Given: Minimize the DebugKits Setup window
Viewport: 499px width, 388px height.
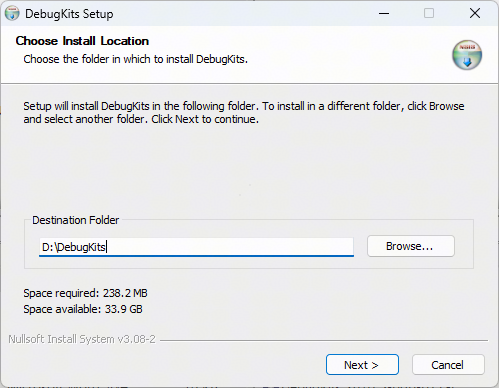Looking at the screenshot, I should tap(384, 13).
